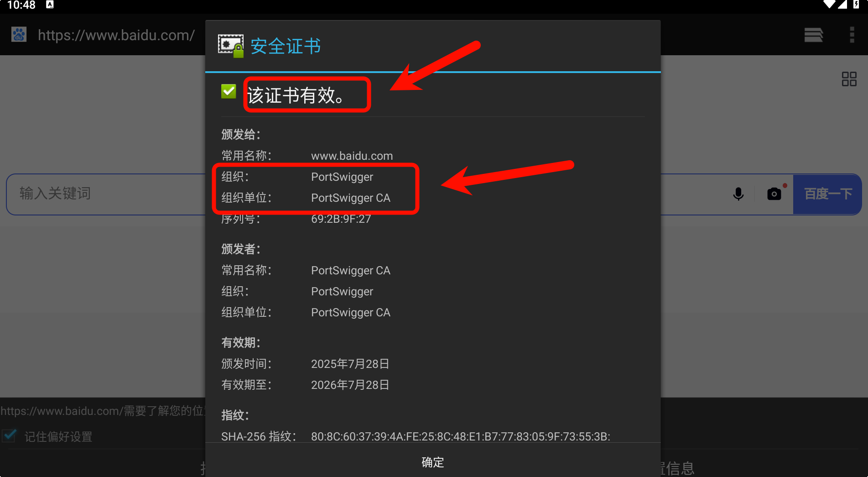Viewport: 868px width, 477px height.
Task: Click the https://www.baidu.com/ address bar
Action: pos(116,35)
